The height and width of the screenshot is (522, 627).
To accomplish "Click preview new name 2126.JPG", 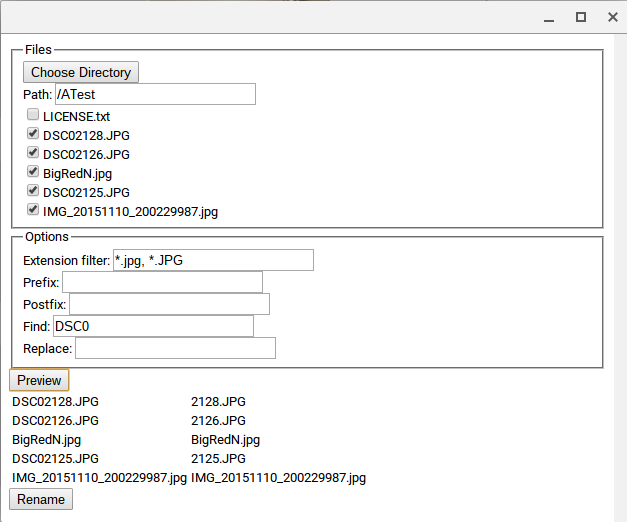I will [218, 421].
